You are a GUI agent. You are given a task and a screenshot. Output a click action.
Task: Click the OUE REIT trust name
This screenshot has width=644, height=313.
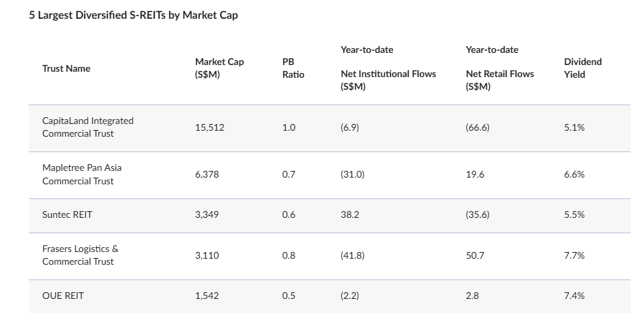[x=63, y=296]
